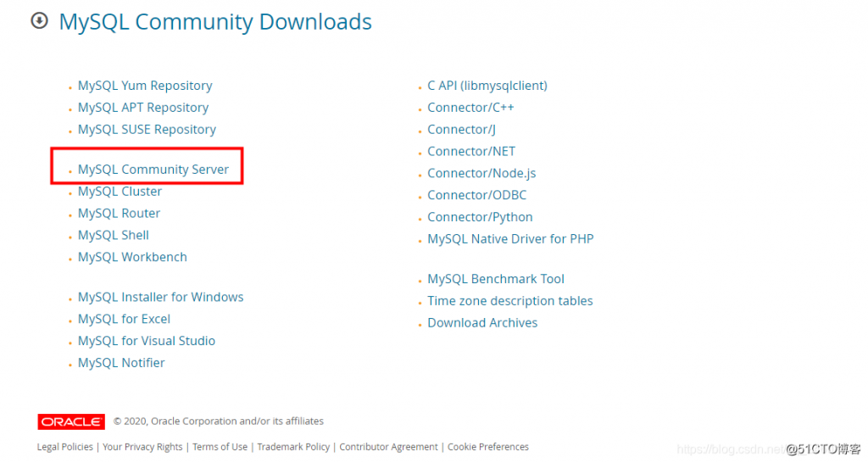
Task: Open Cookie Preferences footer link
Action: click(488, 447)
